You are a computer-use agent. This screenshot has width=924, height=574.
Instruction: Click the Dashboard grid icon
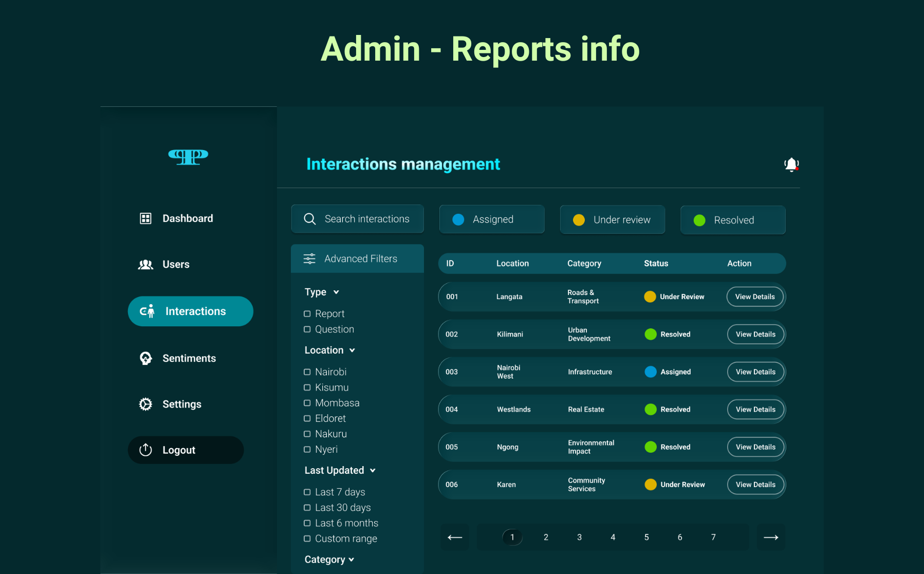(145, 218)
